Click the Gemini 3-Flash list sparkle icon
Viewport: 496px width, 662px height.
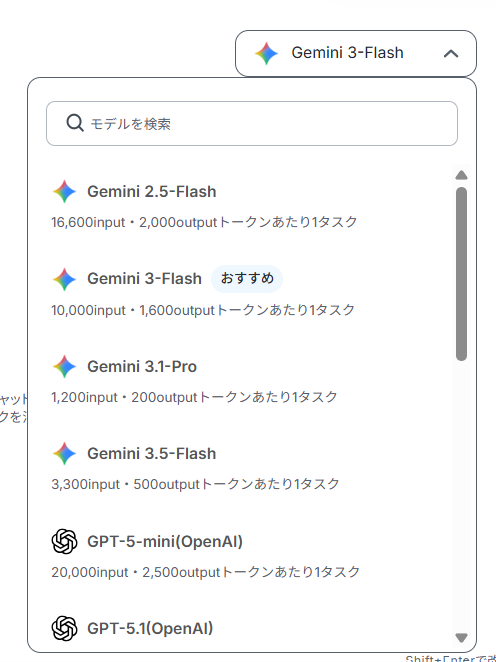pyautogui.click(x=64, y=279)
